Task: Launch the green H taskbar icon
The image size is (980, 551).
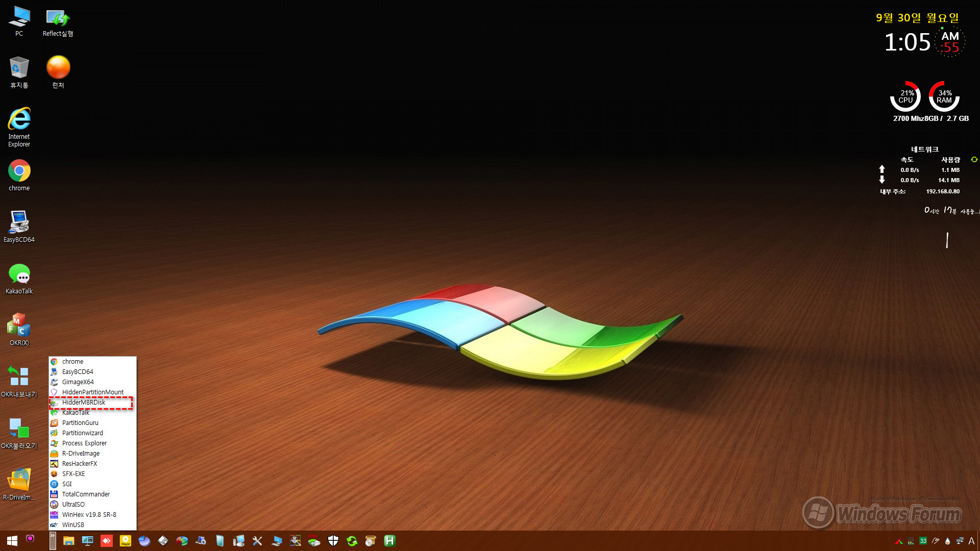Action: coord(389,541)
